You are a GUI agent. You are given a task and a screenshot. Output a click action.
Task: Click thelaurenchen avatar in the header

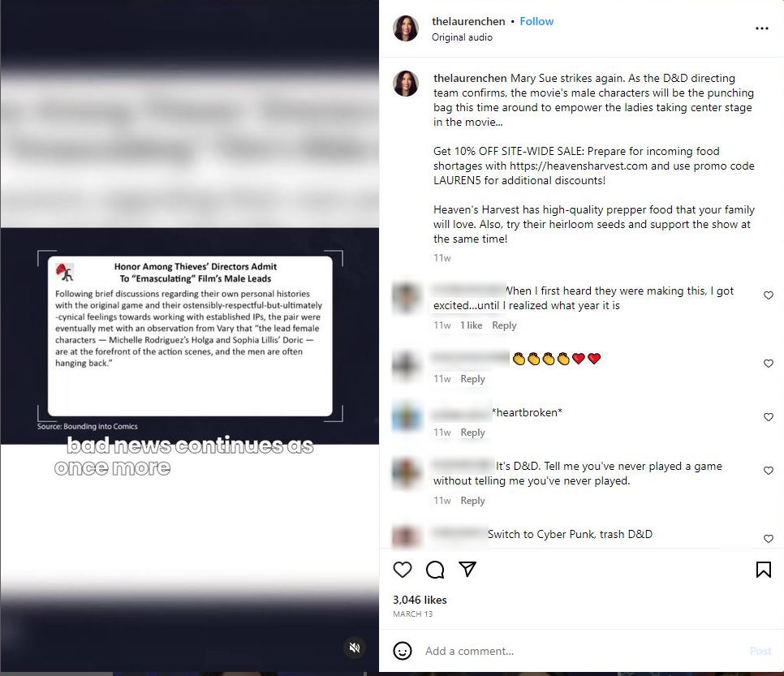point(406,28)
